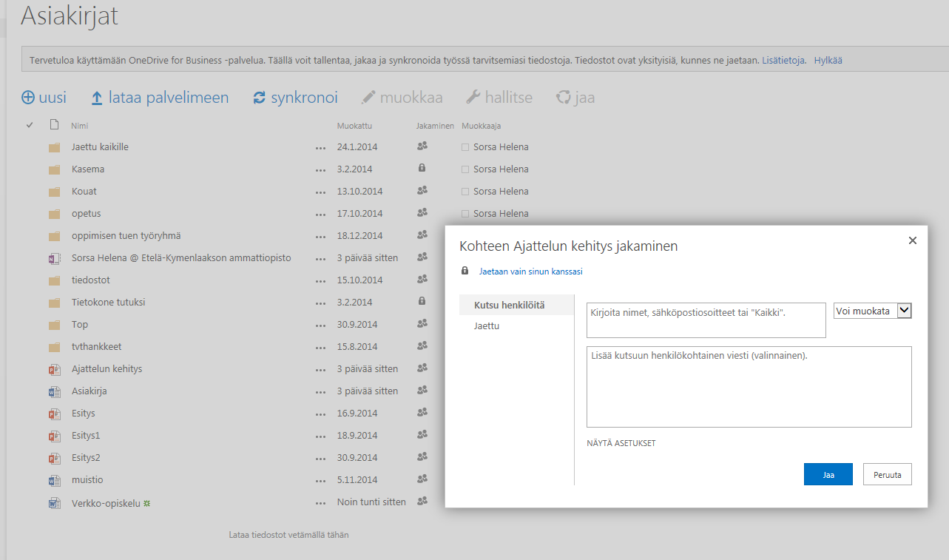Click the jaa share circle icon
Image resolution: width=949 pixels, height=560 pixels.
point(564,98)
